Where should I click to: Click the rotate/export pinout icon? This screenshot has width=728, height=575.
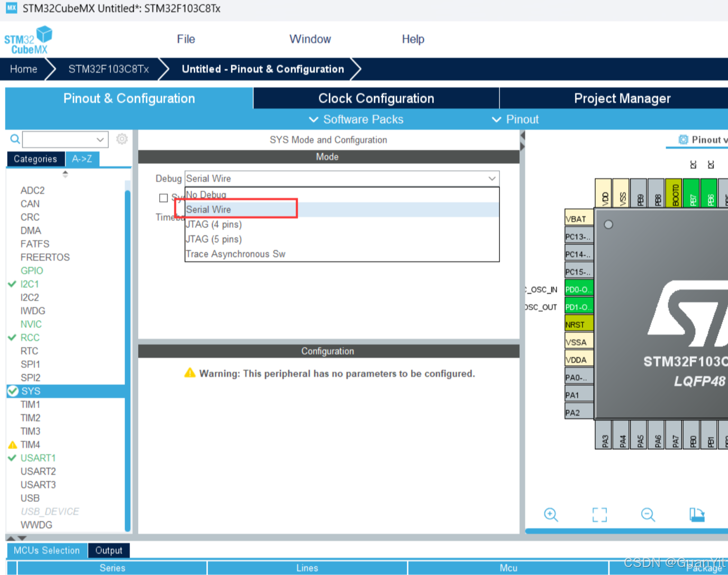[x=697, y=515]
